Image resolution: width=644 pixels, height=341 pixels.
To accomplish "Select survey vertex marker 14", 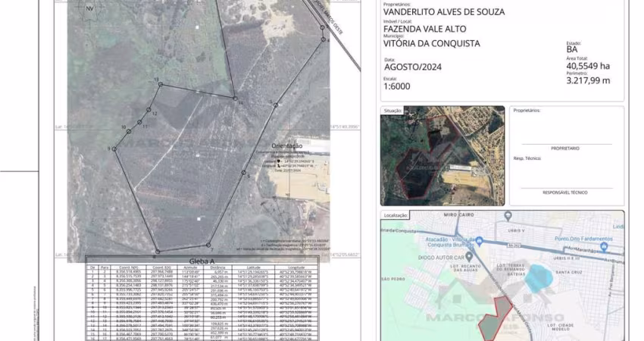I will [235, 99].
